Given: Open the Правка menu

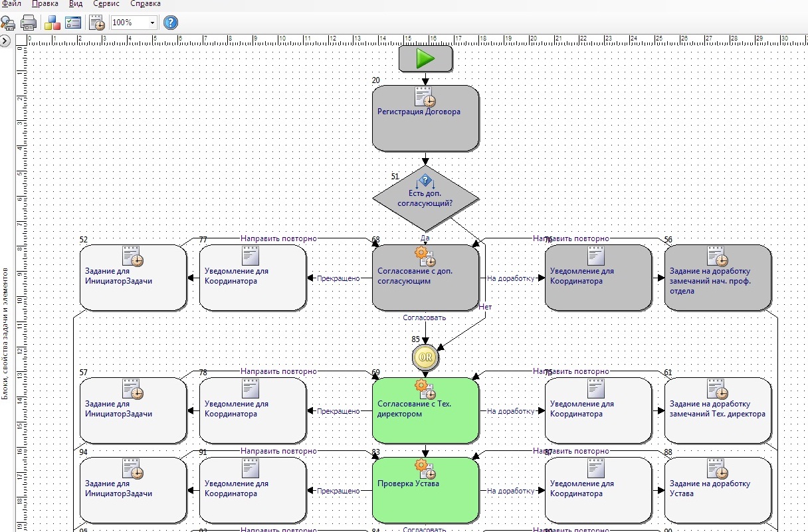Looking at the screenshot, I should 45,4.
